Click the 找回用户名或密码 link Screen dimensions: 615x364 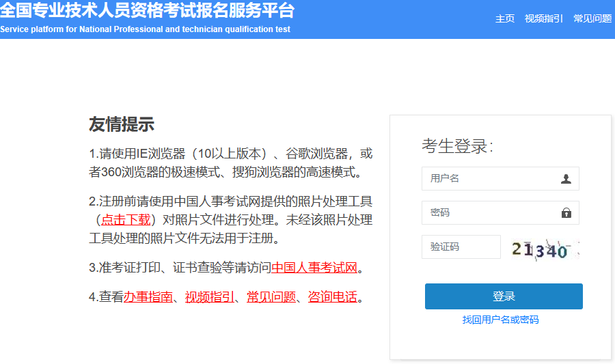500,320
